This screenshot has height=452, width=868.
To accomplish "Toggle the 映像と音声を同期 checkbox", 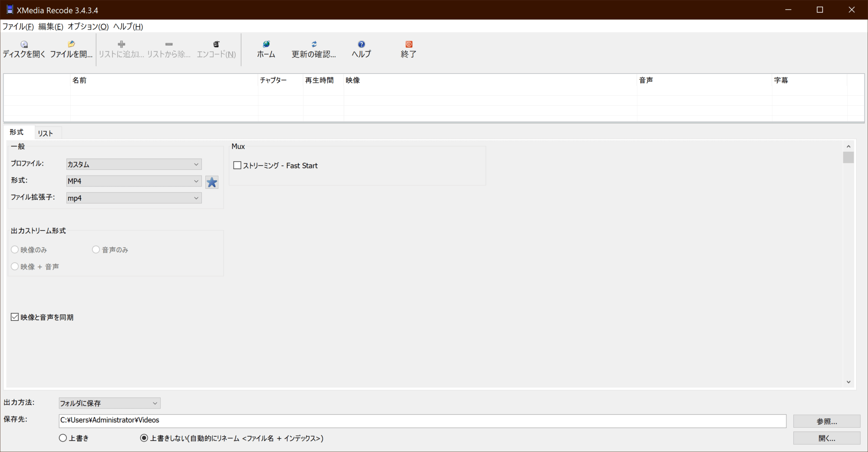I will click(15, 317).
